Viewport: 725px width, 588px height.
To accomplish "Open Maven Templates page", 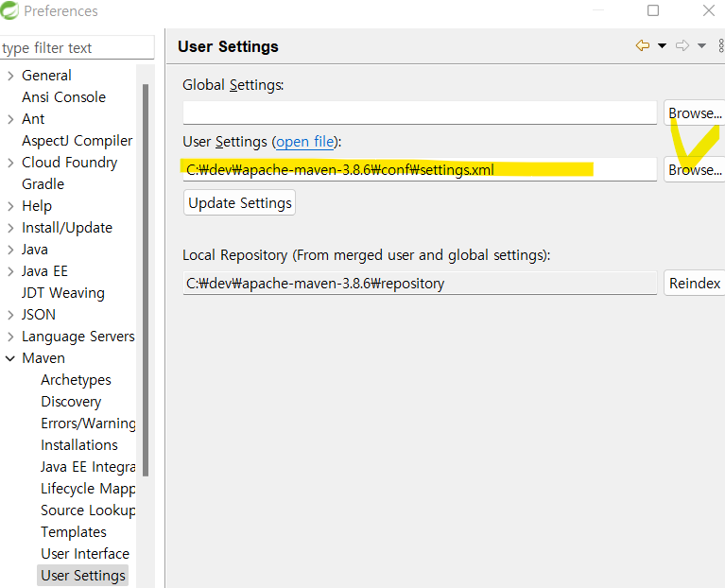I will click(x=74, y=531).
